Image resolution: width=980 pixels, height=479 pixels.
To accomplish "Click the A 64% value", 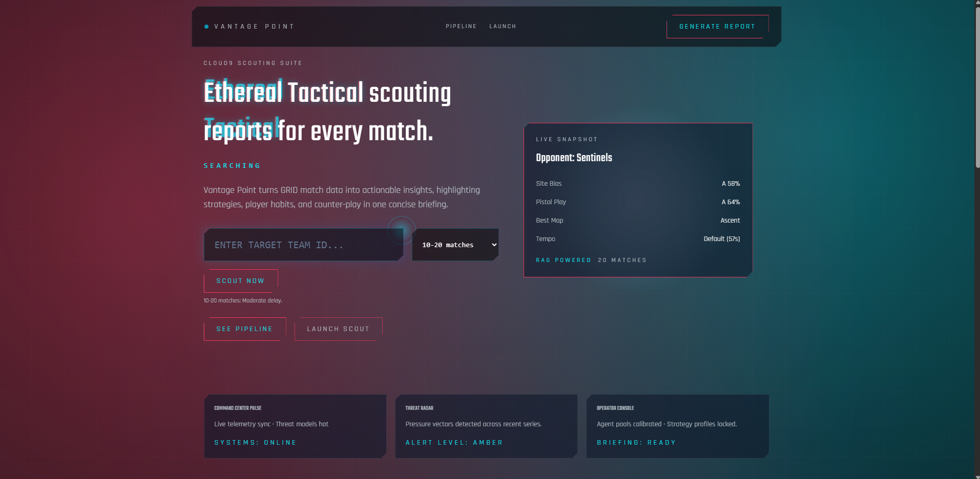I will (731, 202).
